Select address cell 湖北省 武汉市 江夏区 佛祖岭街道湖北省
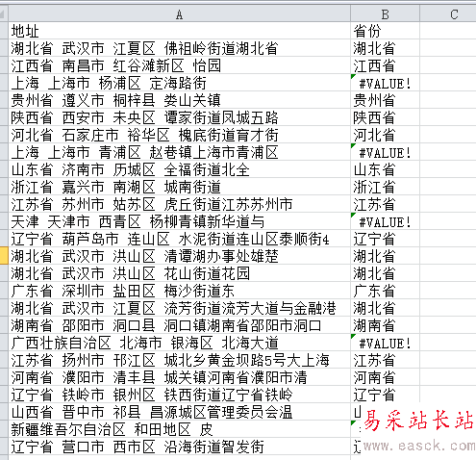Image resolution: width=476 pixels, height=460 pixels. [179, 48]
